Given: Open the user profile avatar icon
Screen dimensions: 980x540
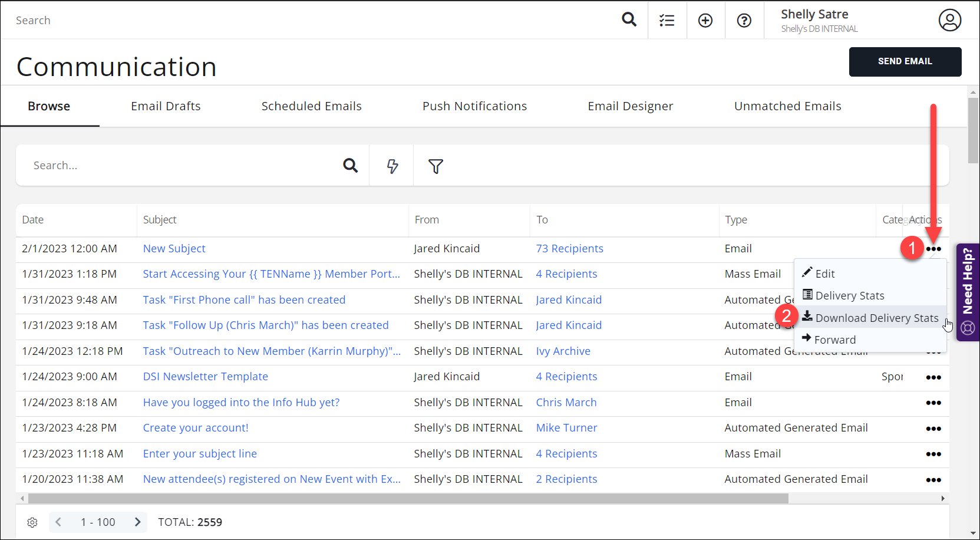Looking at the screenshot, I should [949, 20].
